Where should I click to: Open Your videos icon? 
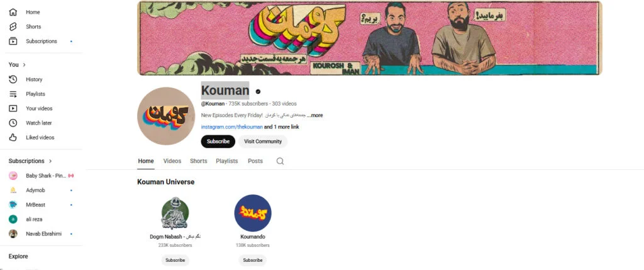click(x=13, y=108)
